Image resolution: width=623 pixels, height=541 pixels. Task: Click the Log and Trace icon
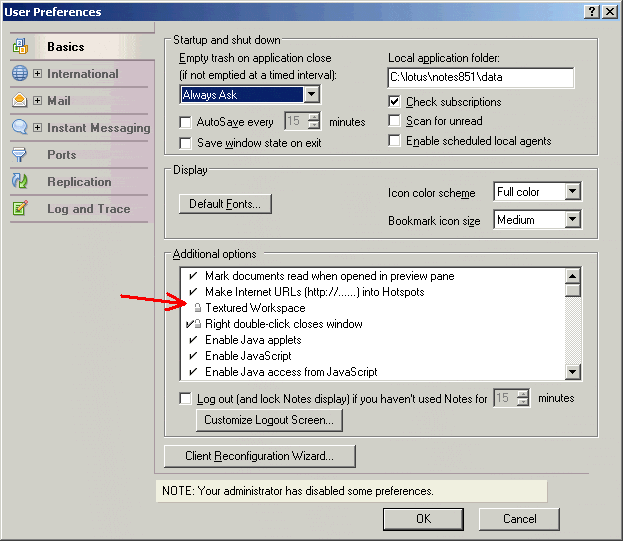(x=20, y=209)
